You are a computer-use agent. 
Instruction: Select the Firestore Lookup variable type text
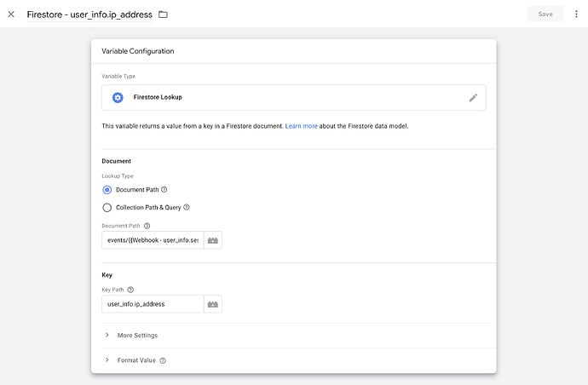pyautogui.click(x=158, y=97)
